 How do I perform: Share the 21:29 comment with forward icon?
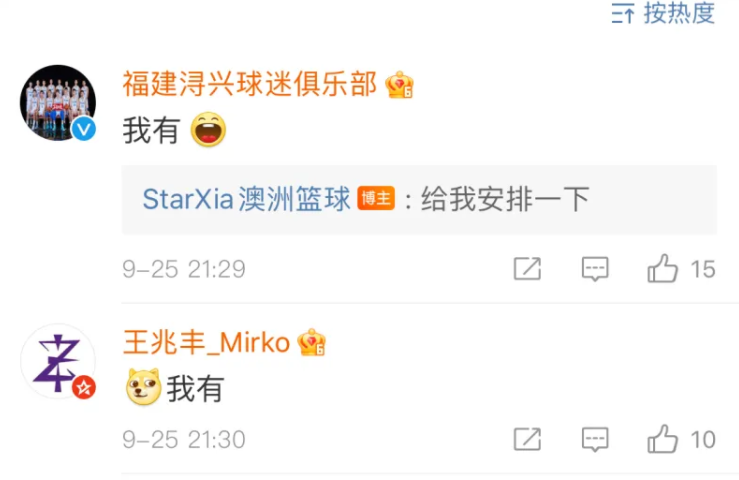[x=527, y=269]
